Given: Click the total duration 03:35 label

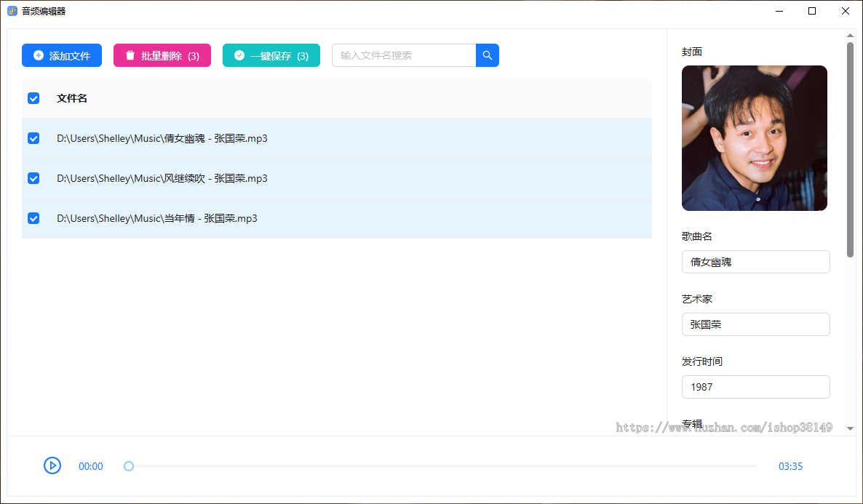Looking at the screenshot, I should tap(790, 467).
